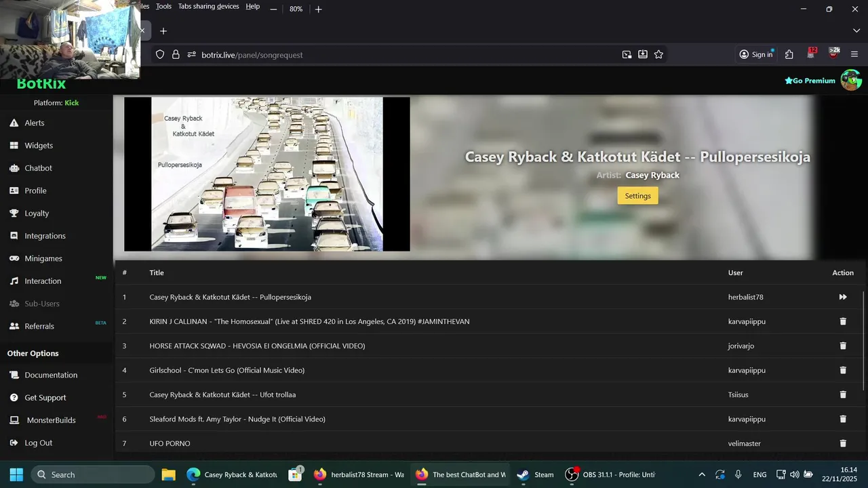868x488 pixels.
Task: Open the Referrals section
Action: tap(39, 326)
